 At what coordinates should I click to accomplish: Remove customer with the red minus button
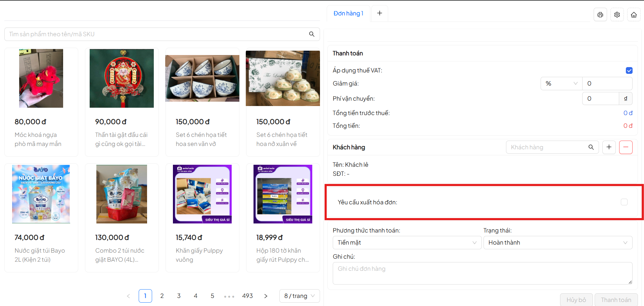tap(626, 147)
